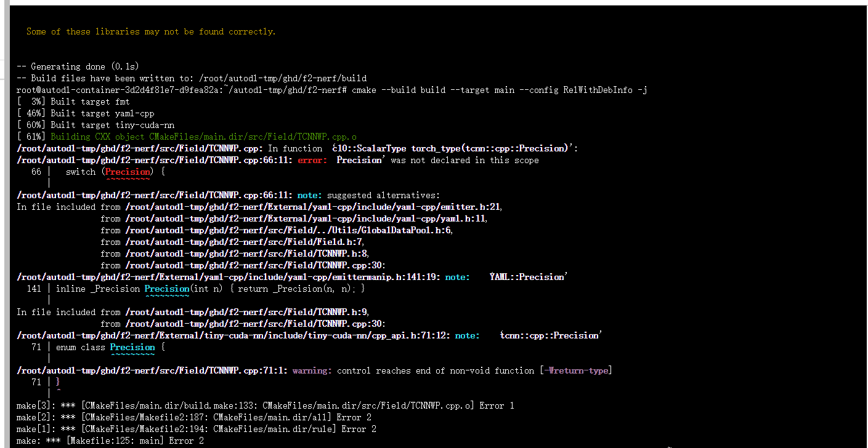Click the cyan Precision on line 141

pyautogui.click(x=167, y=288)
